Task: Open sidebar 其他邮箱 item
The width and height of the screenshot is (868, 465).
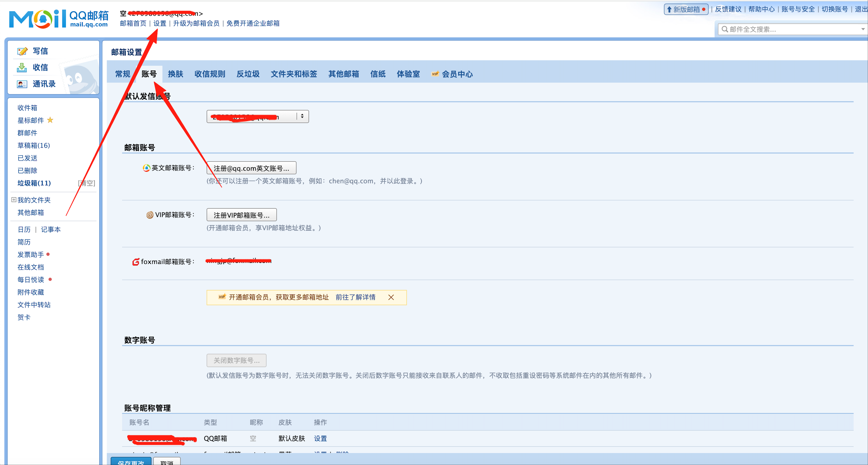Action: [x=31, y=212]
